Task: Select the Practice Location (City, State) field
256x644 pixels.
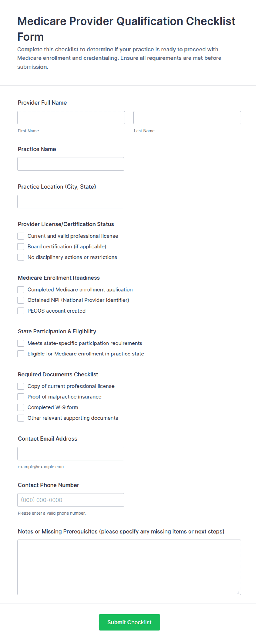Action: (71, 202)
